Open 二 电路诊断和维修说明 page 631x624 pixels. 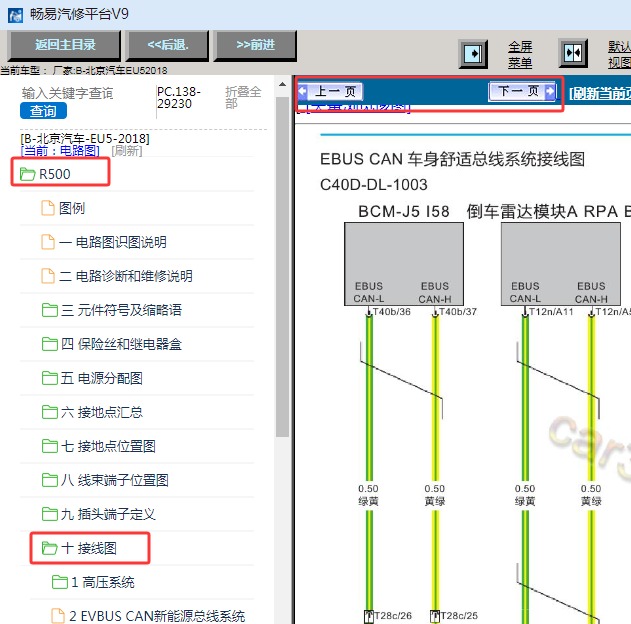(x=126, y=276)
